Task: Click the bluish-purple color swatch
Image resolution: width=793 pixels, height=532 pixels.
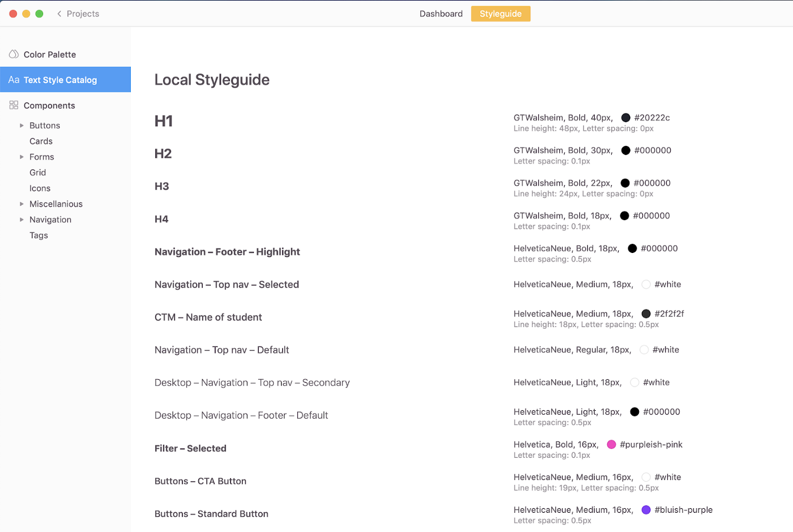Action: (646, 510)
